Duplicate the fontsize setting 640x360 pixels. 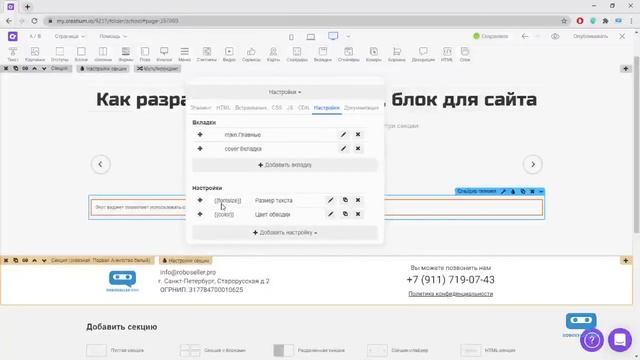pos(345,200)
